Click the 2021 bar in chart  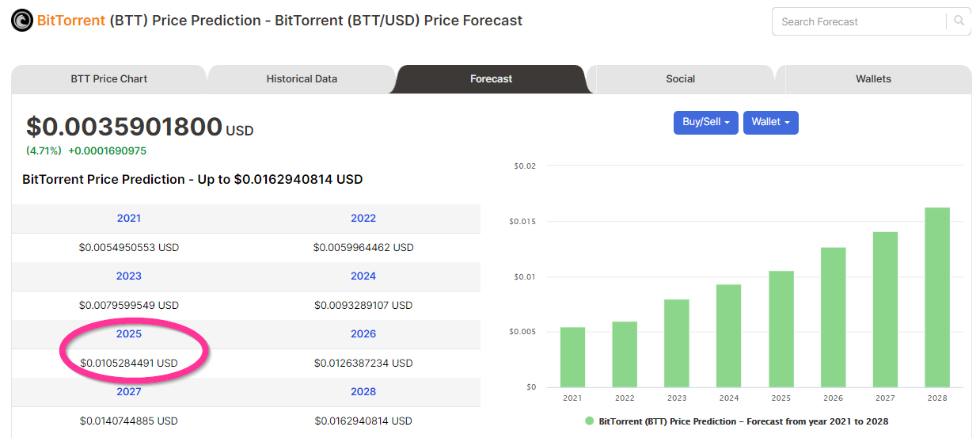[572, 357]
